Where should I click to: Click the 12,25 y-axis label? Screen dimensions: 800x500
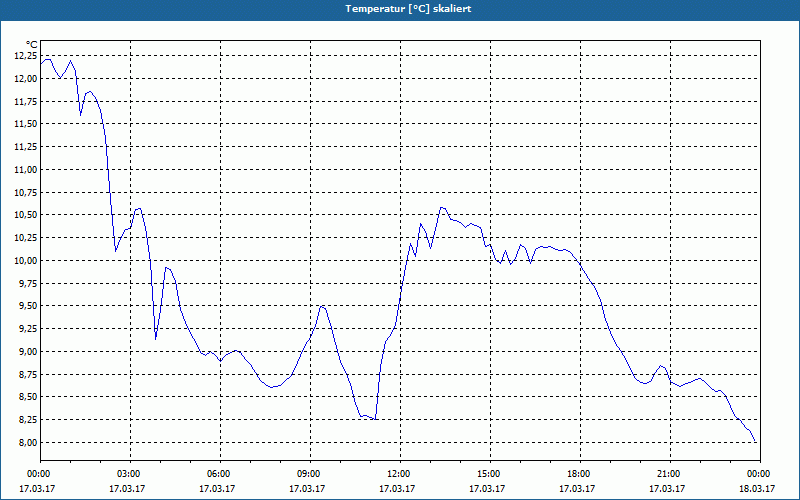click(x=26, y=56)
